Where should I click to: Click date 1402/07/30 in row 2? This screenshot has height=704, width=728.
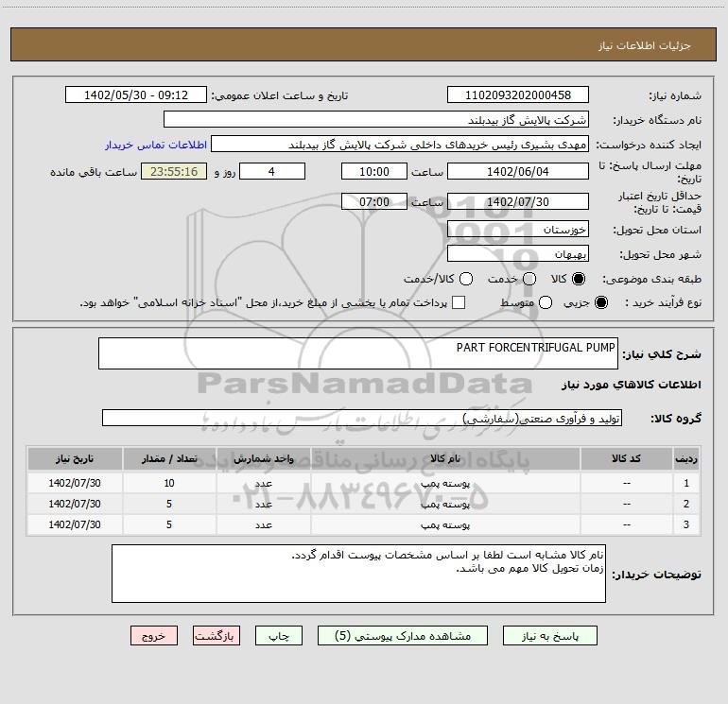(x=75, y=504)
